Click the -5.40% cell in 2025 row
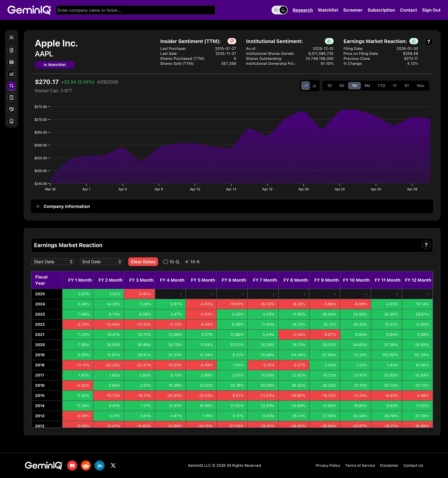The height and width of the screenshot is (478, 448). click(x=139, y=294)
